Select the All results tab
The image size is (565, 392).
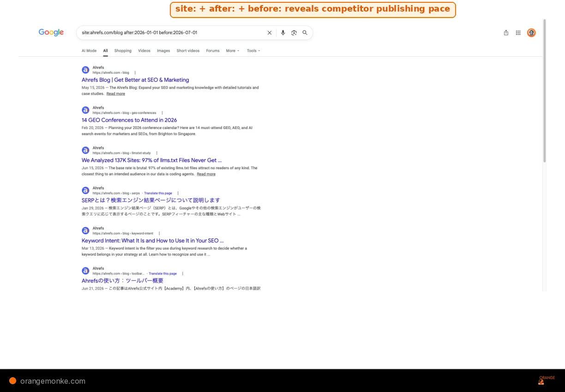105,51
